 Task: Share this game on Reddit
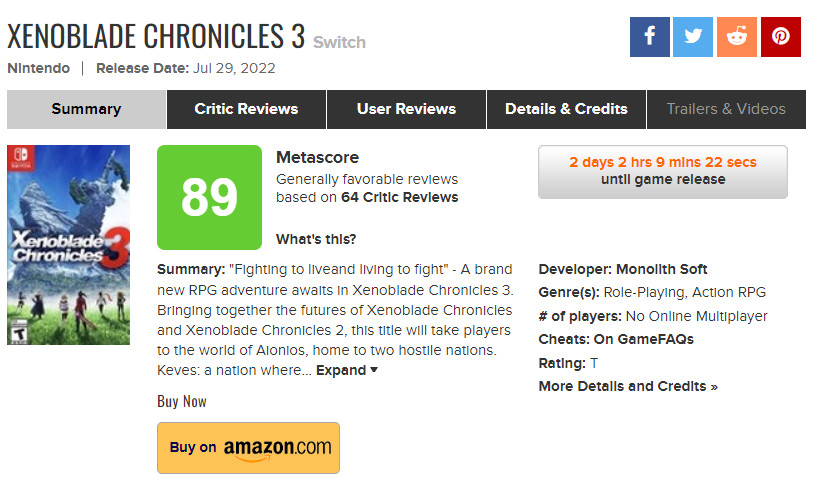tap(737, 37)
